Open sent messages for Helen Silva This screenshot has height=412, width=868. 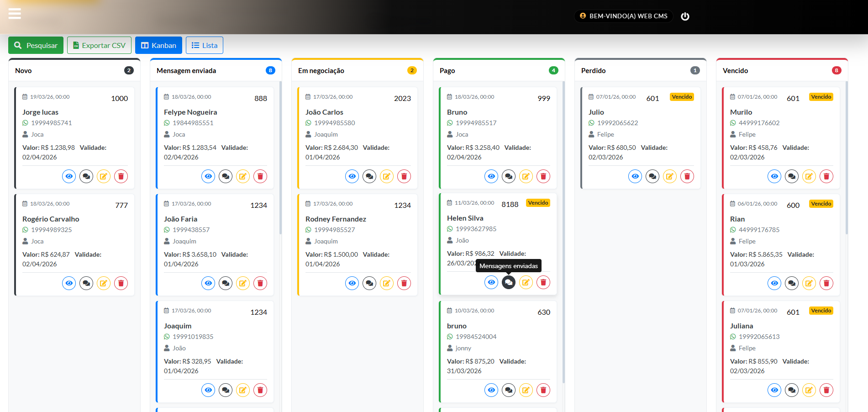coord(509,282)
